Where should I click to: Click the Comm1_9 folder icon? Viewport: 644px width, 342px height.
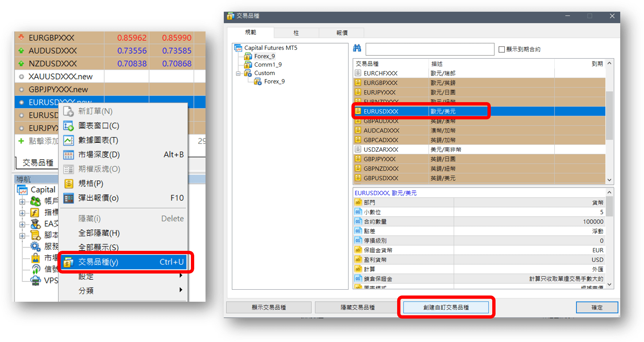tap(248, 64)
